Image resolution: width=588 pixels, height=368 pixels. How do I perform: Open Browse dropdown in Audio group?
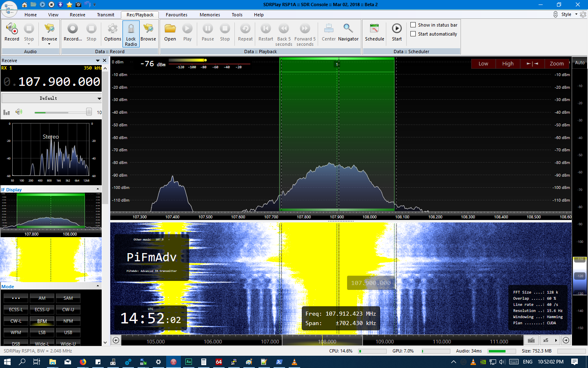[x=49, y=34]
